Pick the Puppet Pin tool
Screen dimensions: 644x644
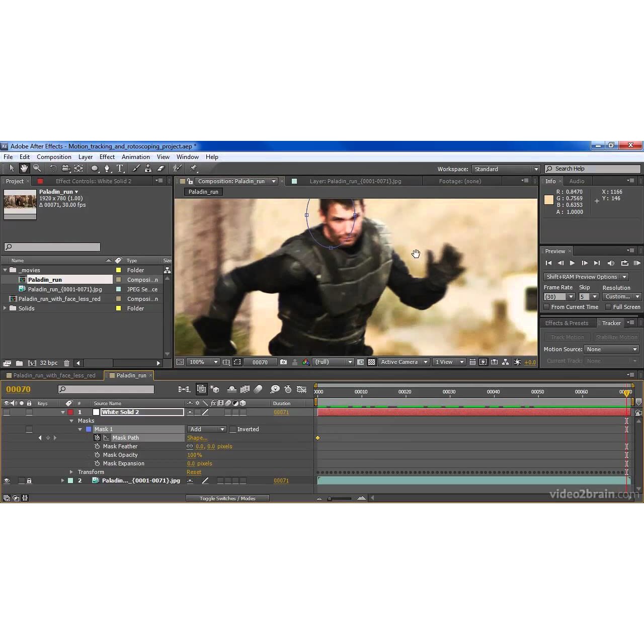[193, 169]
